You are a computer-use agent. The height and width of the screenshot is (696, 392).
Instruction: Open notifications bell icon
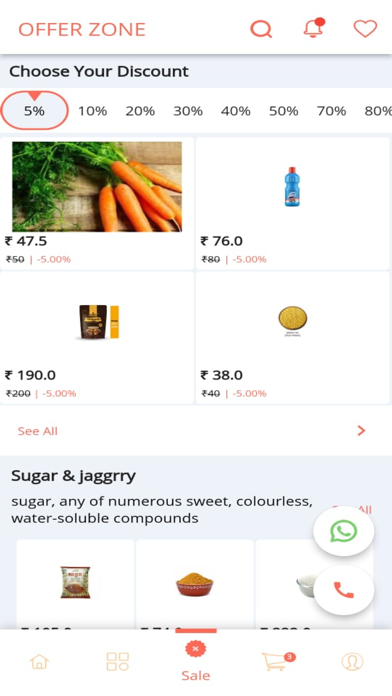pyautogui.click(x=314, y=28)
